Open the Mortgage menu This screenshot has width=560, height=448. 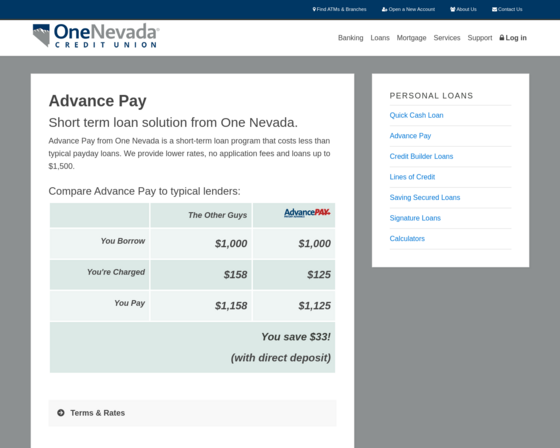(411, 38)
